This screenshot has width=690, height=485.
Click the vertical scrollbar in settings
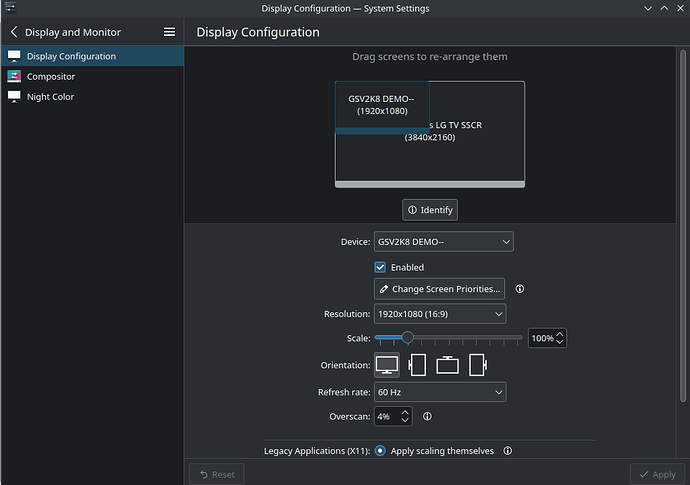[x=683, y=226]
